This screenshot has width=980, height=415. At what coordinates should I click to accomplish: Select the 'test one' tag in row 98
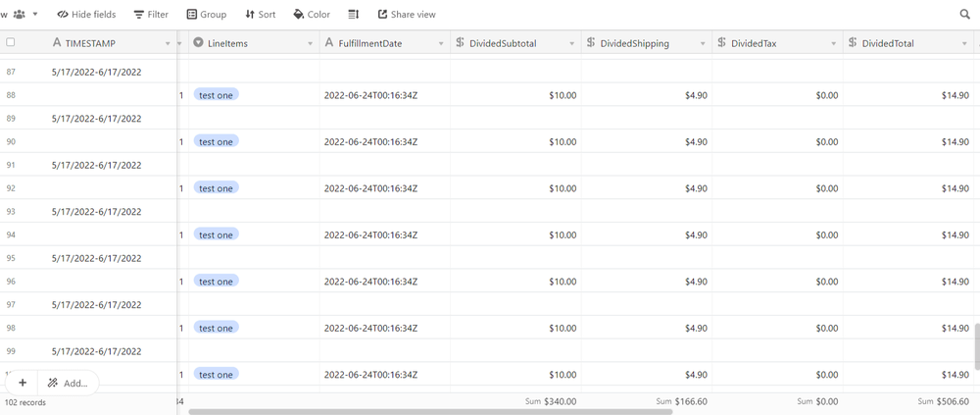pos(217,328)
